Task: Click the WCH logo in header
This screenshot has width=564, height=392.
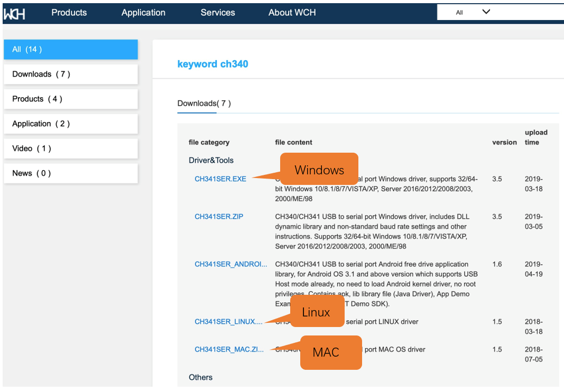Action: click(14, 14)
